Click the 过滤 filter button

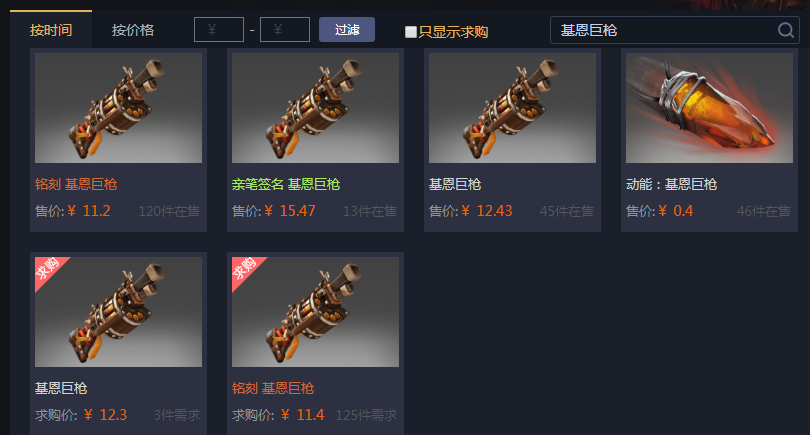coord(347,29)
